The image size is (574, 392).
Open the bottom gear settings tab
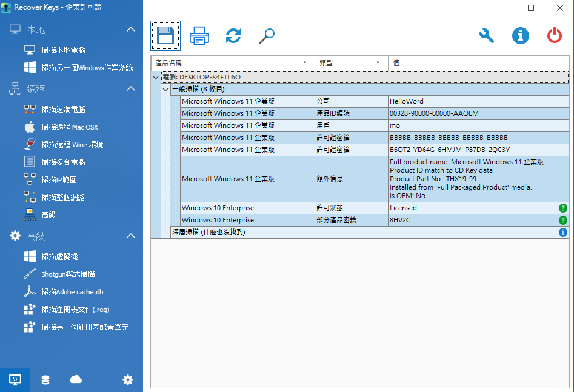point(128,379)
